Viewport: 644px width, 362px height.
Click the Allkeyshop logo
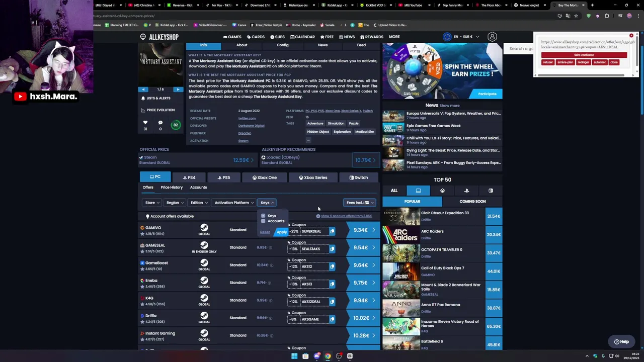coord(159,37)
